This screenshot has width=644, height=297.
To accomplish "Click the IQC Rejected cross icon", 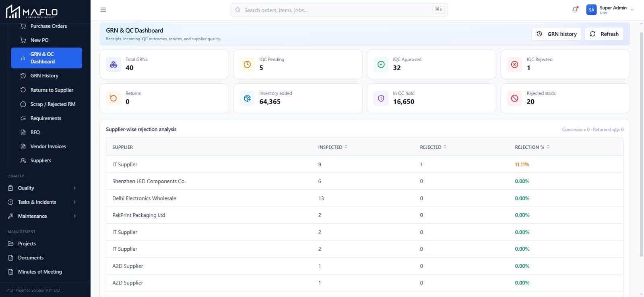I will [514, 64].
